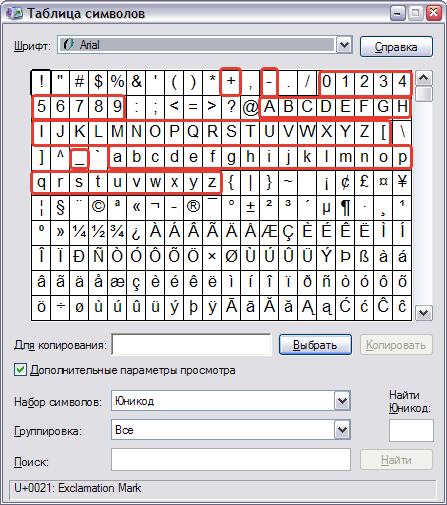Screen dimensions: 447x505
Task: Select the ampersand character
Action: tap(136, 82)
